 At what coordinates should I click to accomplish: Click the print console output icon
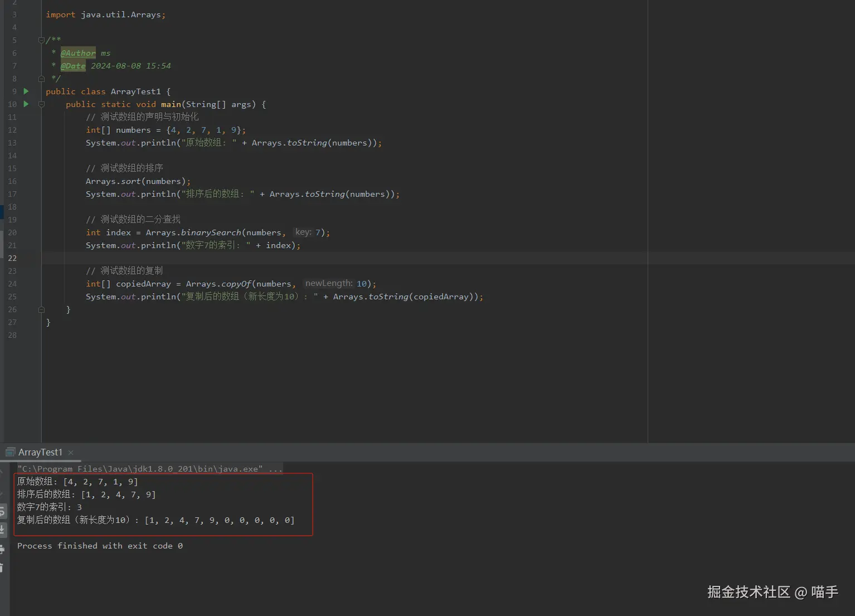pos(2,550)
